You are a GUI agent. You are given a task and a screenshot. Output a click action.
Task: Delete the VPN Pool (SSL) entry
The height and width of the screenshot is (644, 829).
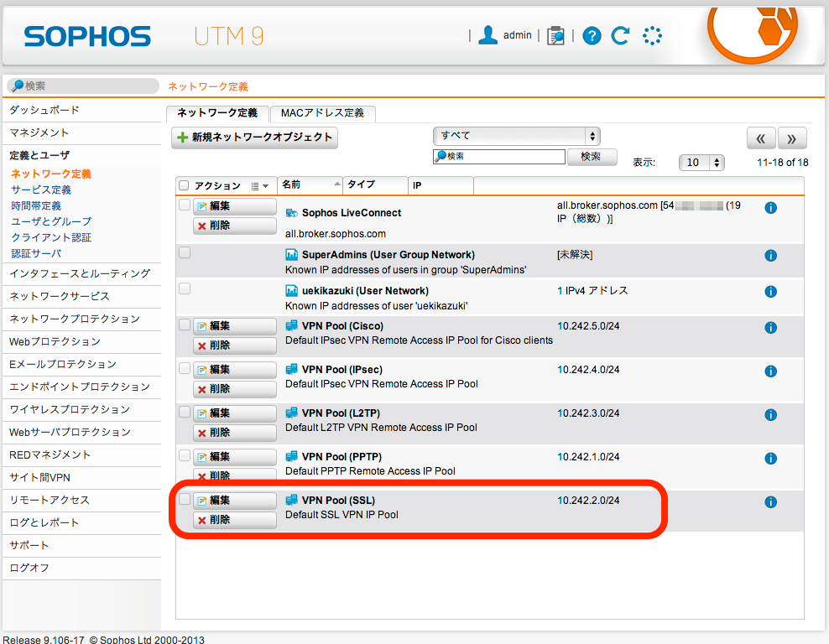[x=235, y=520]
